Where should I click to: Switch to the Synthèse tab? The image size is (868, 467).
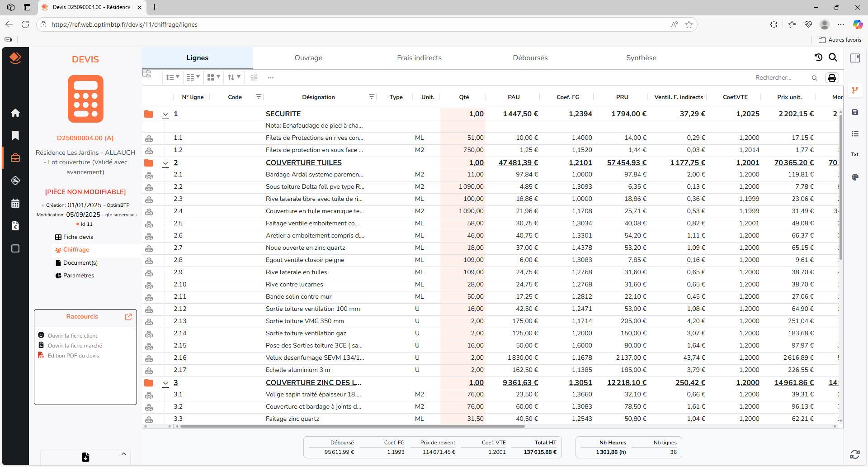(x=641, y=58)
